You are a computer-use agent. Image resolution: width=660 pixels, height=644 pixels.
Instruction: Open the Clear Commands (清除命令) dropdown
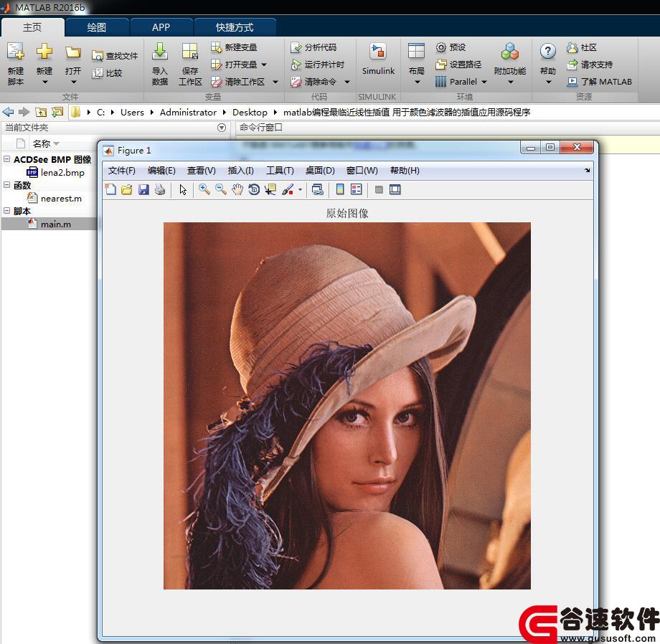[347, 82]
